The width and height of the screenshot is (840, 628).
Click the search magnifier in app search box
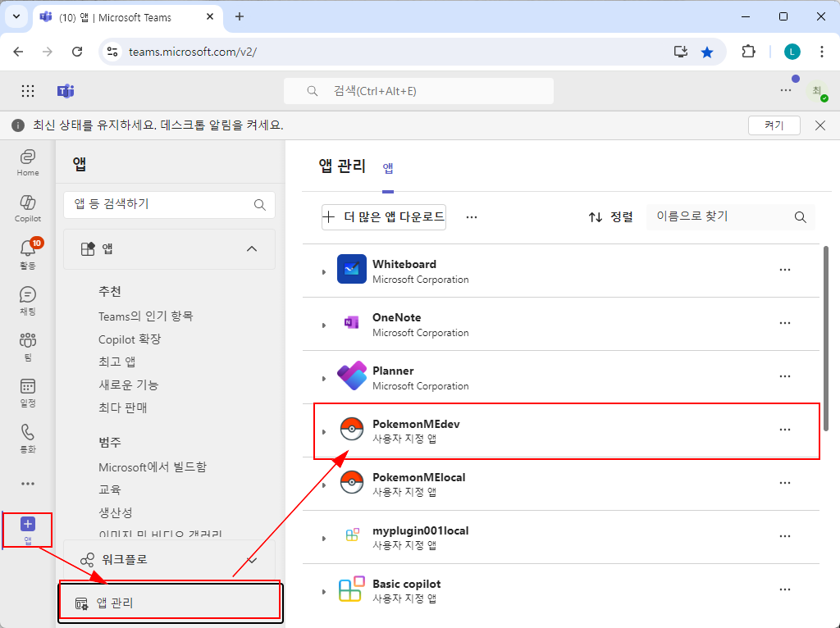(260, 204)
